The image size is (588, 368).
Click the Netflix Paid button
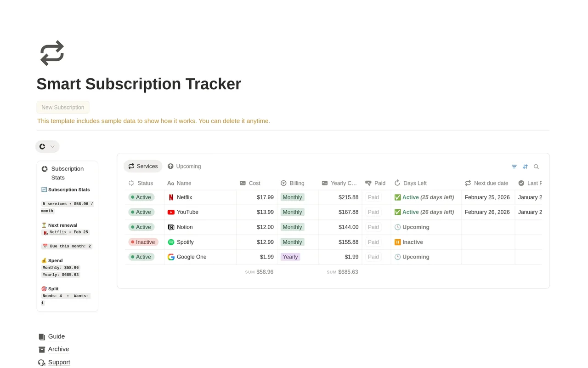(x=373, y=197)
